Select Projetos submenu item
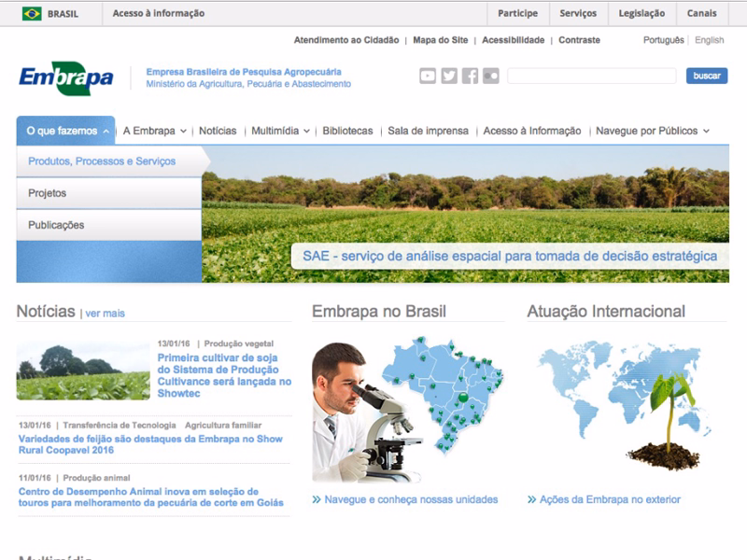 (x=109, y=193)
